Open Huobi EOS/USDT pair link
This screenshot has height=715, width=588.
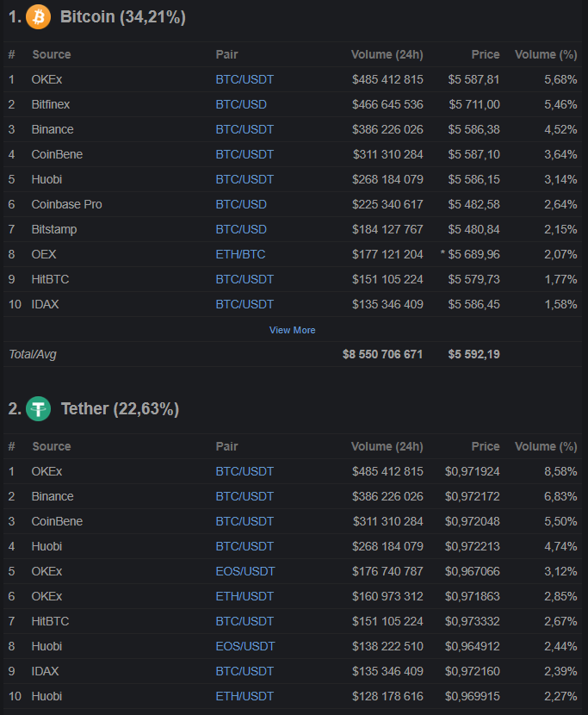245,646
